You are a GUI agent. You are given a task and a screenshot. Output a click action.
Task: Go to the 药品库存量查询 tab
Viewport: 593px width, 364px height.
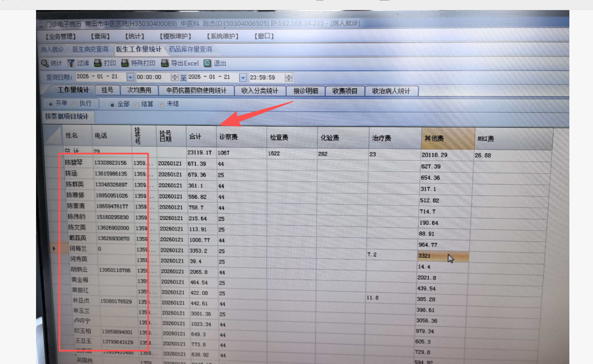coord(190,50)
